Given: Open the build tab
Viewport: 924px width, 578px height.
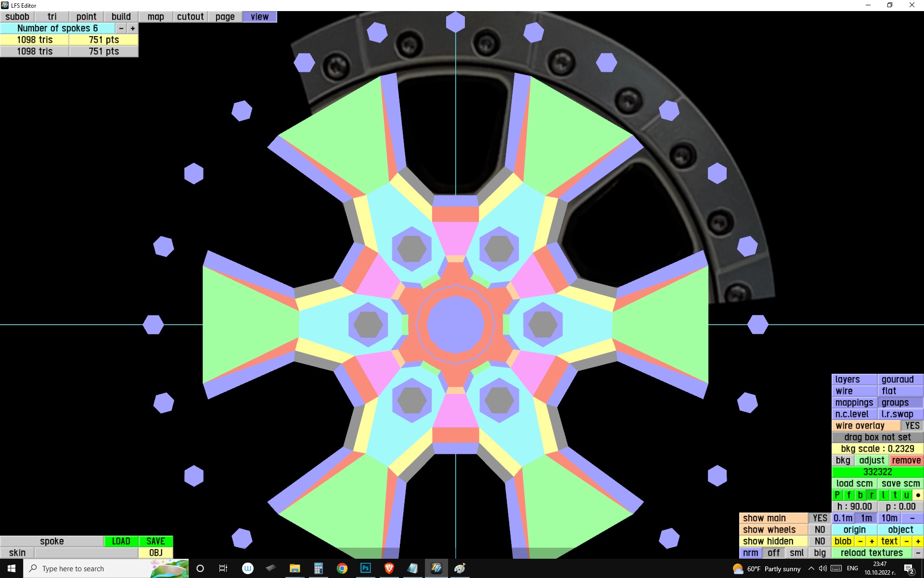Looking at the screenshot, I should 121,17.
